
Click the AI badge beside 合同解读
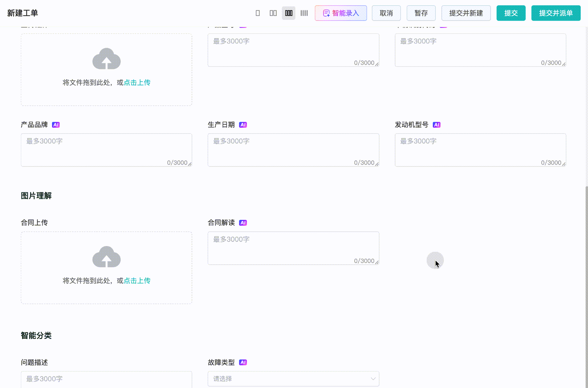[243, 223]
